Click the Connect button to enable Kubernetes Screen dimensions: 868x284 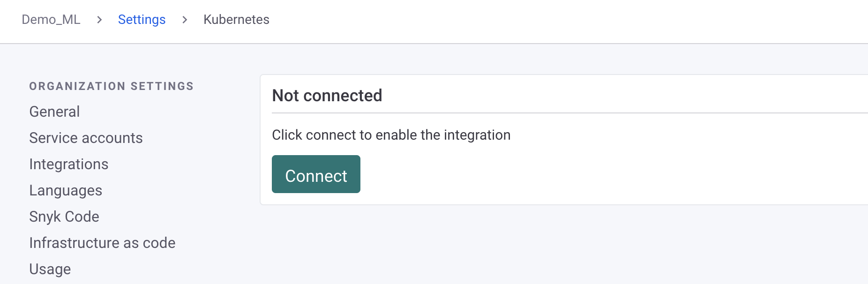tap(315, 174)
